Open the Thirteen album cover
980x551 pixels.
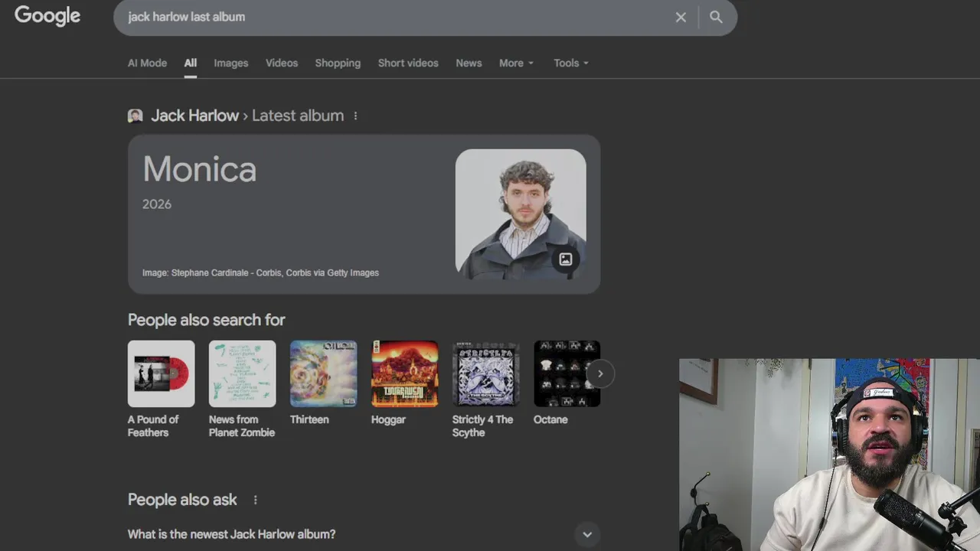[x=323, y=373]
